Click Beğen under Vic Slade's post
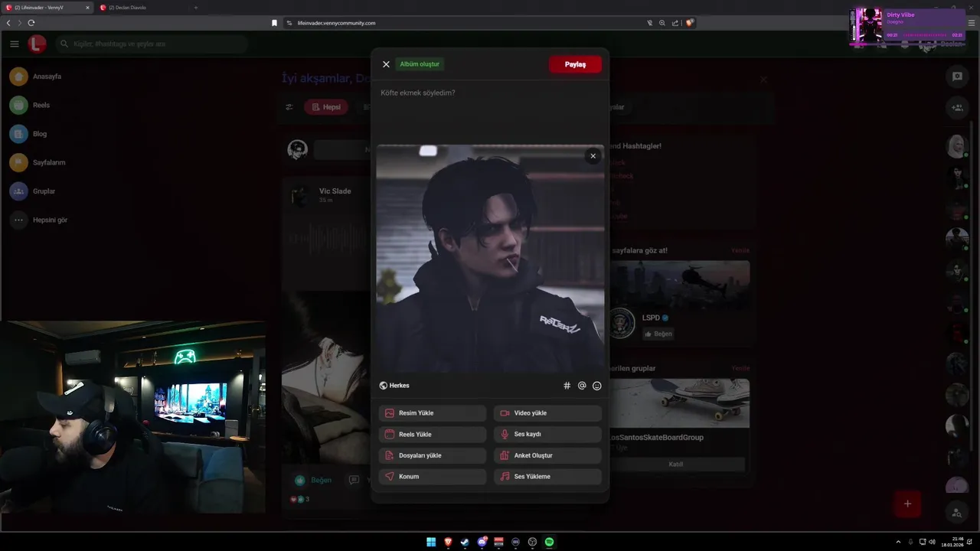The width and height of the screenshot is (980, 551). pyautogui.click(x=315, y=480)
